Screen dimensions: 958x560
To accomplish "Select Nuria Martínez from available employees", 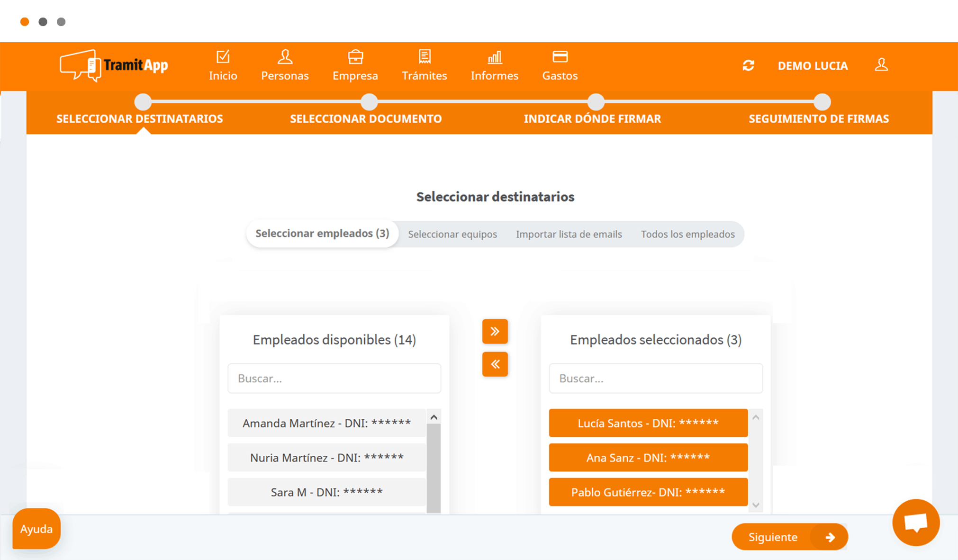I will 327,458.
